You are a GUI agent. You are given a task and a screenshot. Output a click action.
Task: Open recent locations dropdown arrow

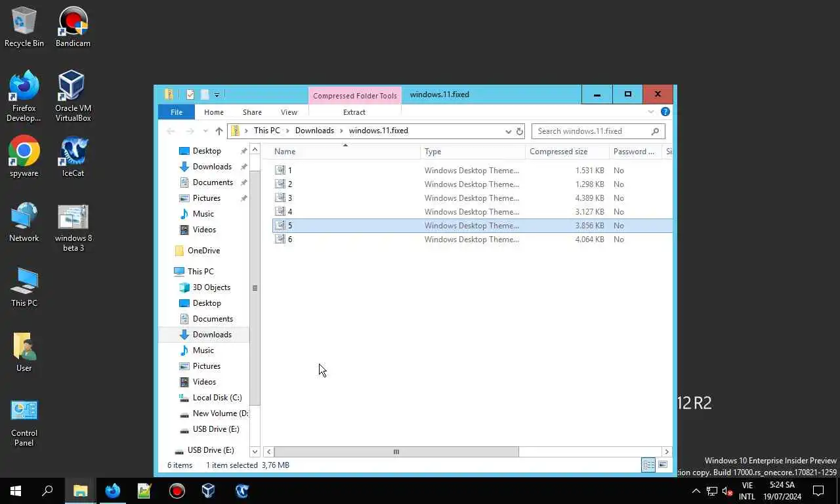pos(205,131)
